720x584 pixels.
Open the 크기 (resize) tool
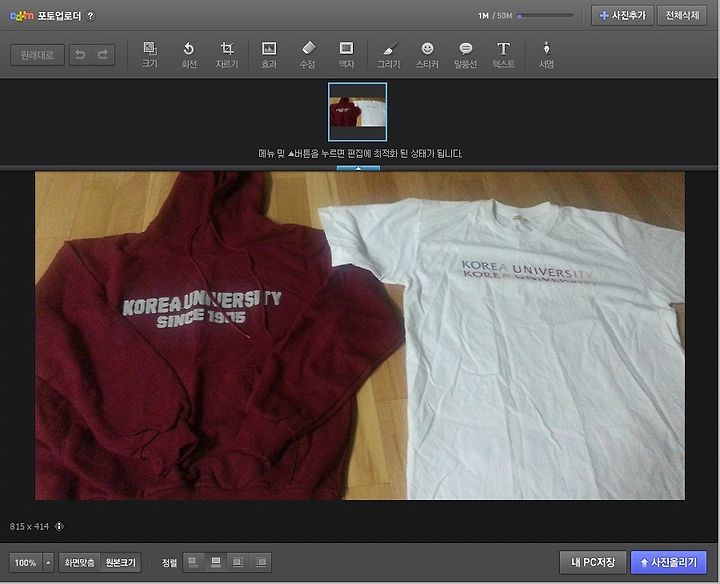[x=150, y=55]
